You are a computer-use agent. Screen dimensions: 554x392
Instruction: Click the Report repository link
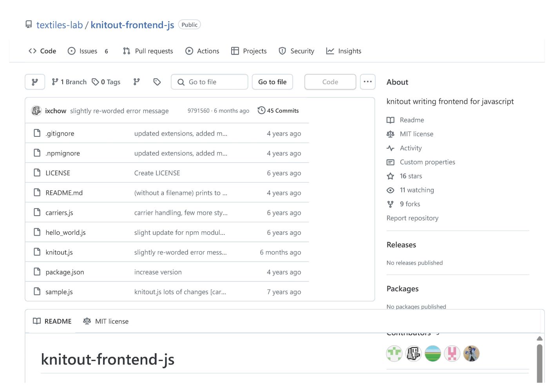point(413,218)
